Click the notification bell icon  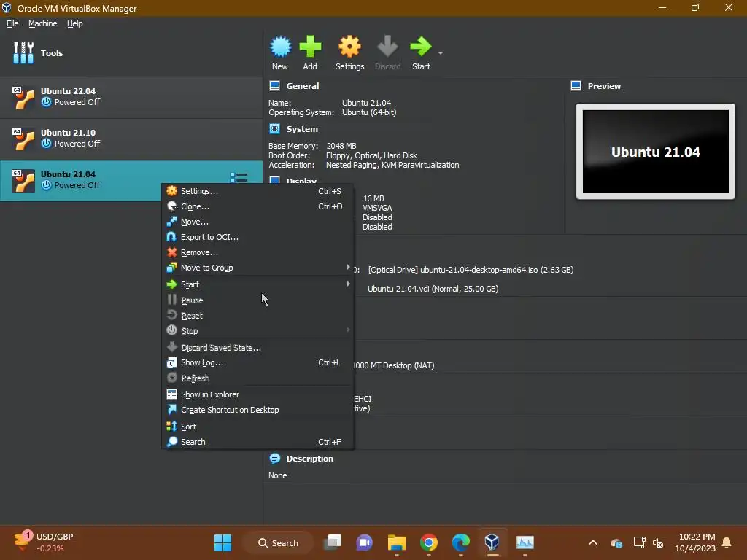pos(727,542)
